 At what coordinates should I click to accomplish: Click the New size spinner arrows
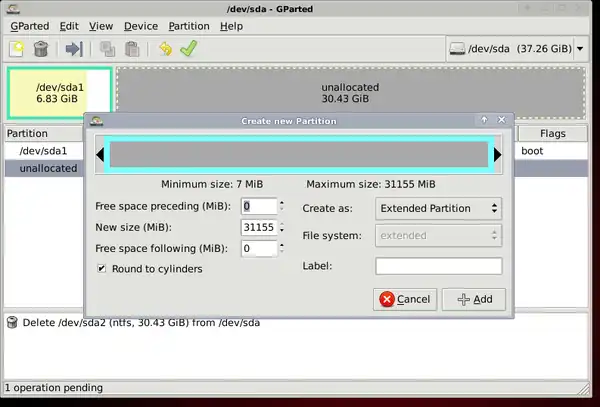click(281, 227)
